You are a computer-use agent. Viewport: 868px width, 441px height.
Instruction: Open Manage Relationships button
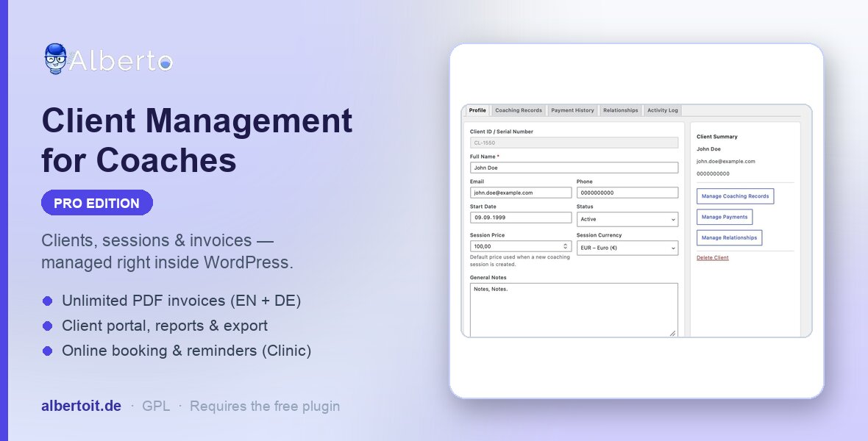click(x=729, y=238)
